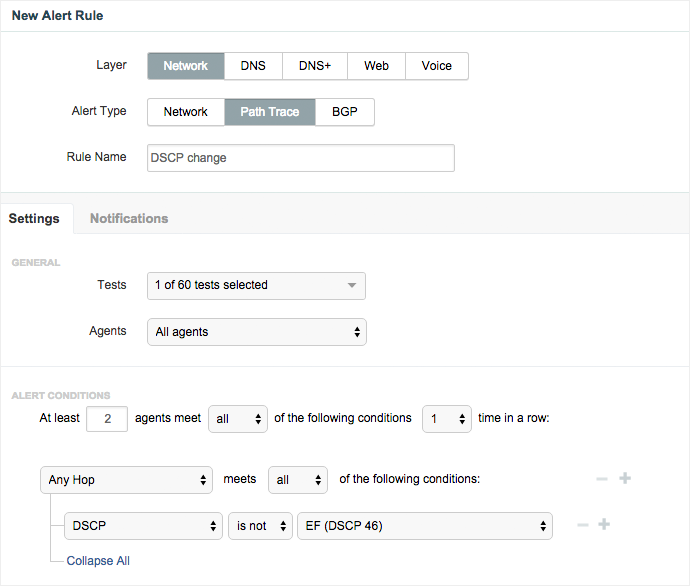
Task: Open the Tests selection dropdown
Action: pyautogui.click(x=256, y=285)
